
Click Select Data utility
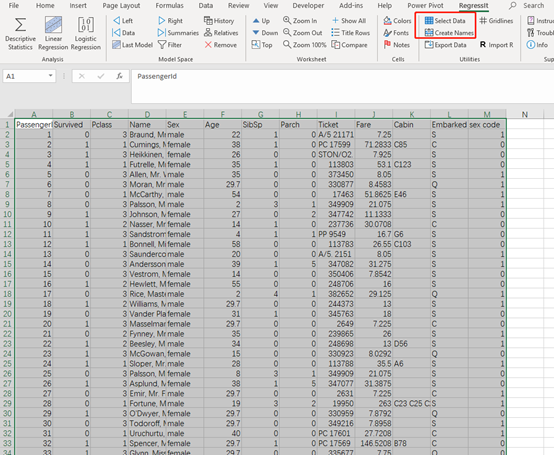coord(445,21)
